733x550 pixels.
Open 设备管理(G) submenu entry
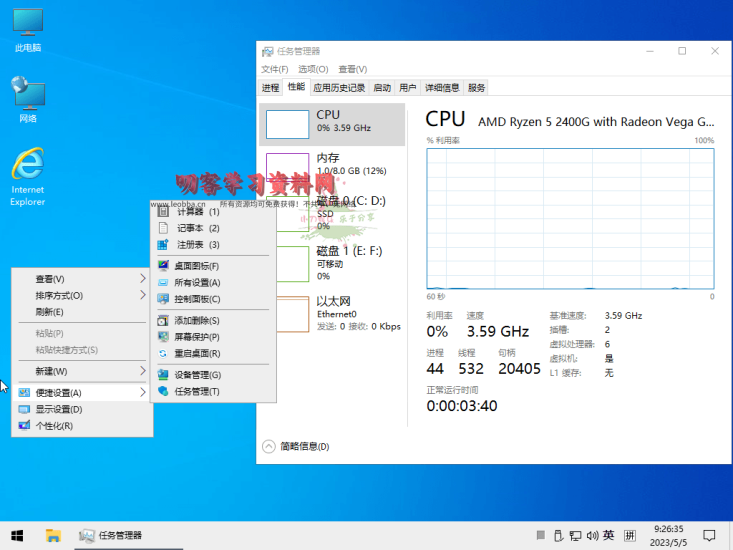pos(213,375)
